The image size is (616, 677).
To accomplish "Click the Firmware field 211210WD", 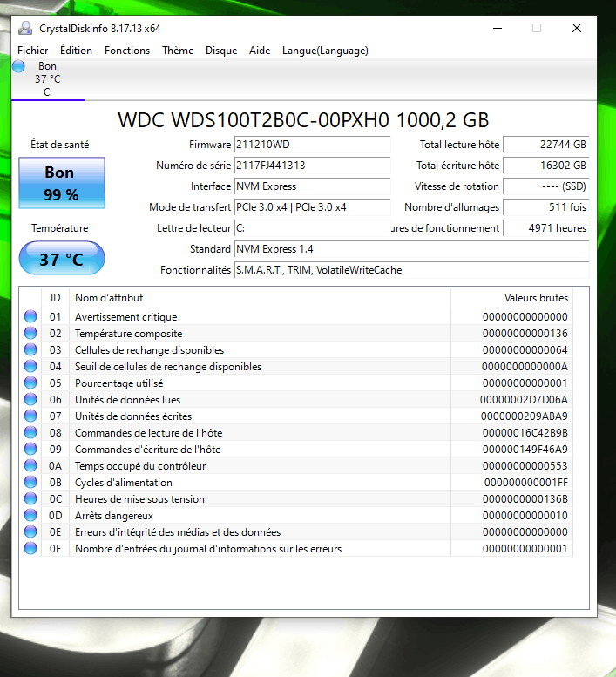I will pos(313,145).
